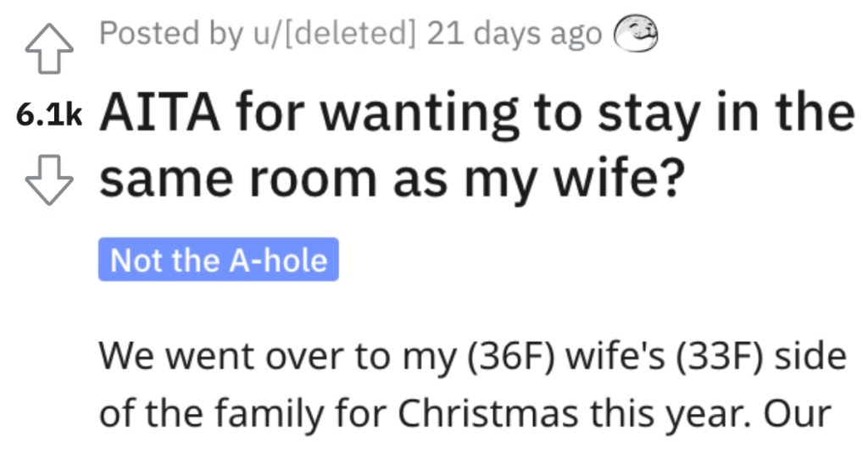Click the 6.1k vote score
The image size is (868, 453).
tap(49, 115)
